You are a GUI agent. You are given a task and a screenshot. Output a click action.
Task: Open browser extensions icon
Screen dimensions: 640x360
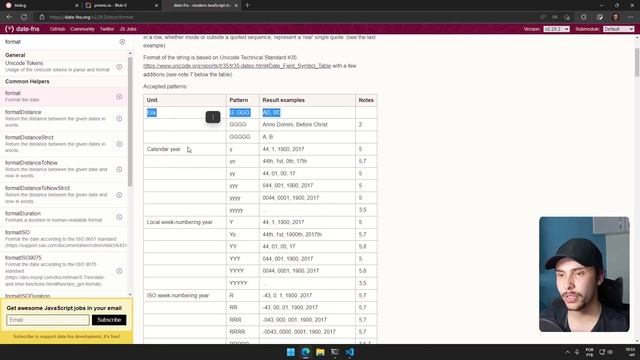click(584, 17)
